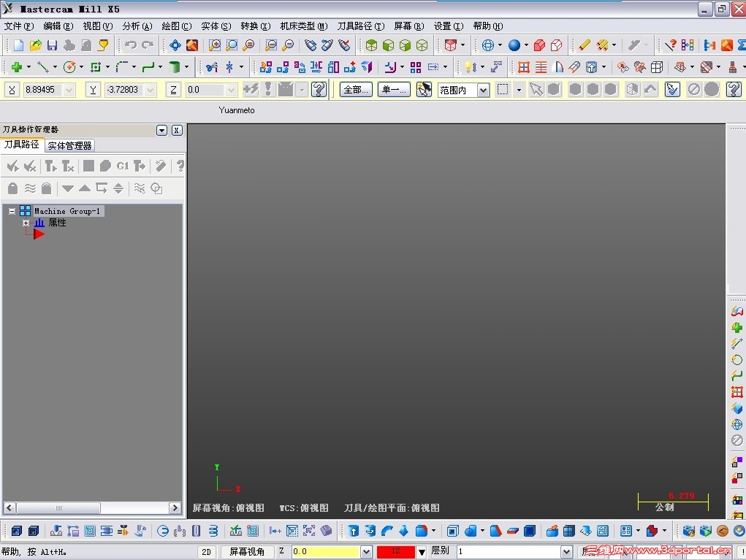
Task: Click the 全部... select all button
Action: click(x=356, y=90)
